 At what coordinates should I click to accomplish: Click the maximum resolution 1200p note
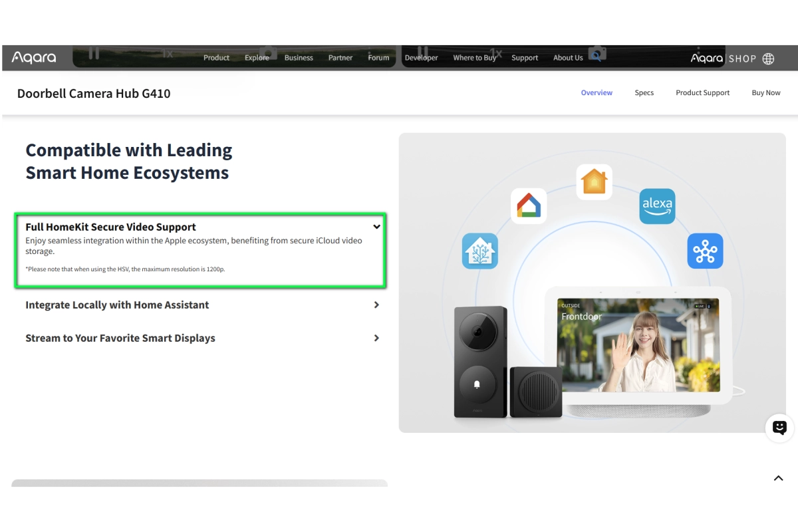coord(125,269)
